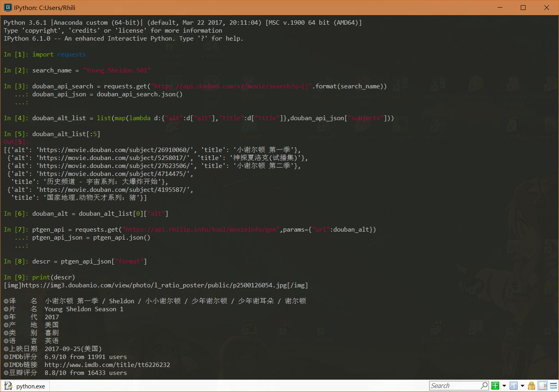559x392 pixels.
Task: Expand the dropdown next to the green plus
Action: tap(504, 386)
